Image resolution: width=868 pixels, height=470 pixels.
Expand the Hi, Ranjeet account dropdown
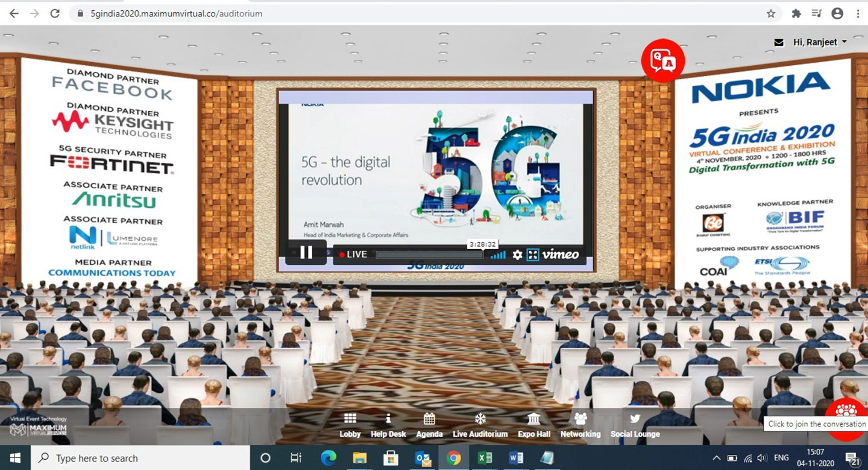pos(820,42)
